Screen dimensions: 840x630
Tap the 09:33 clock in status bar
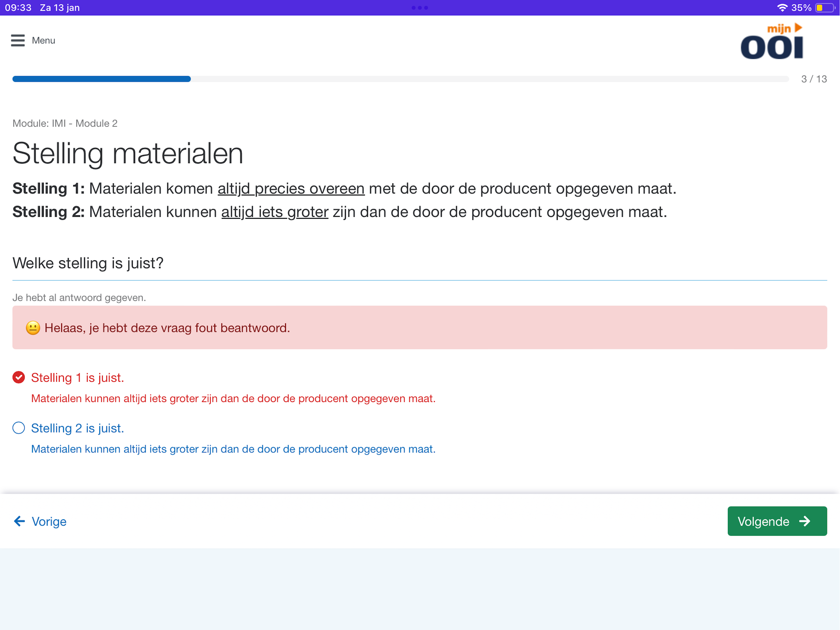(x=18, y=8)
